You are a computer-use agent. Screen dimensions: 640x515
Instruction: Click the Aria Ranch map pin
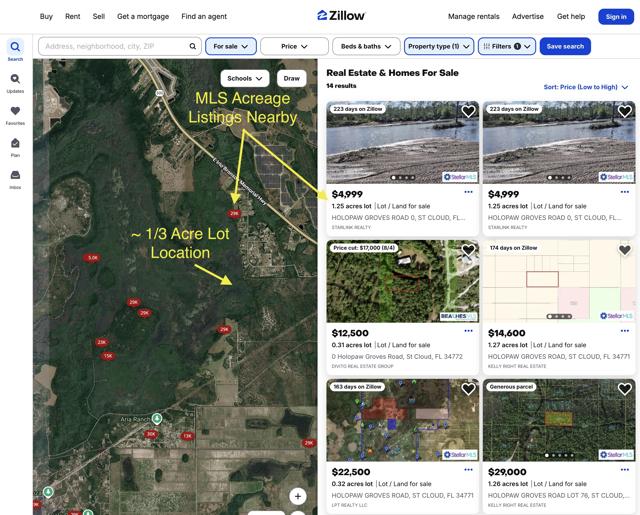pyautogui.click(x=157, y=418)
